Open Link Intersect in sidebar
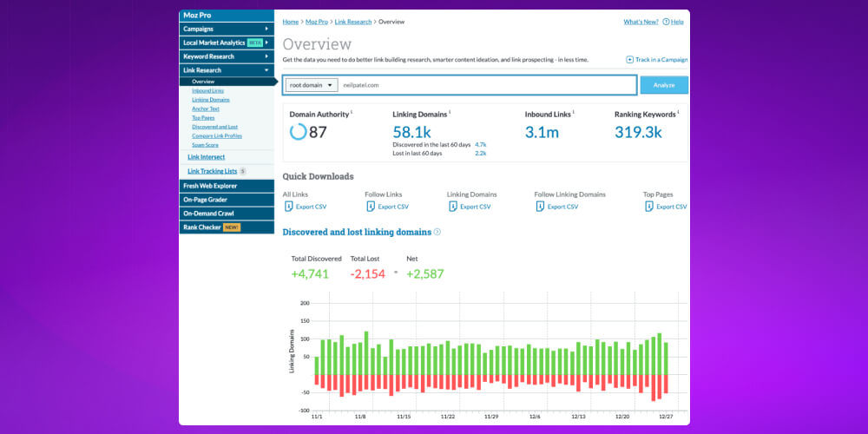 (206, 157)
